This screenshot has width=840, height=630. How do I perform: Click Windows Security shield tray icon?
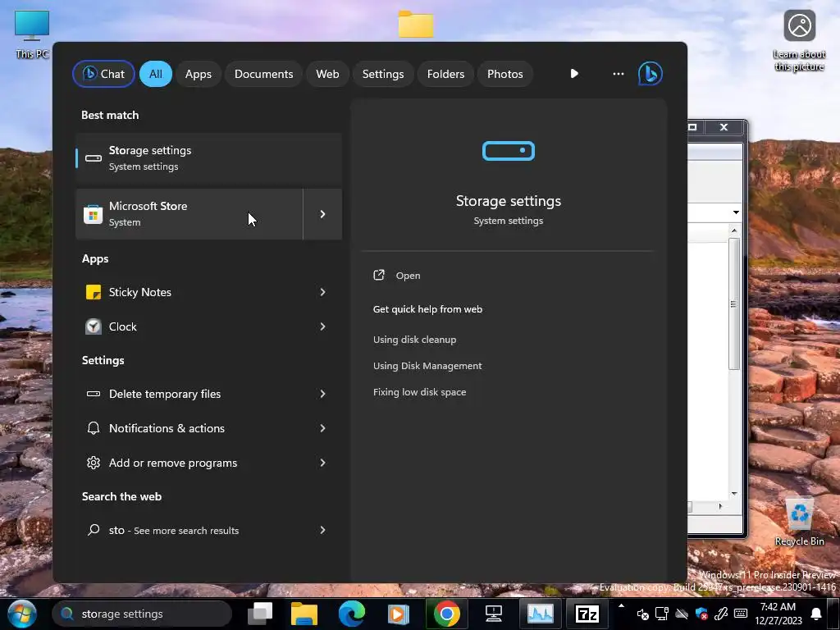click(x=702, y=614)
